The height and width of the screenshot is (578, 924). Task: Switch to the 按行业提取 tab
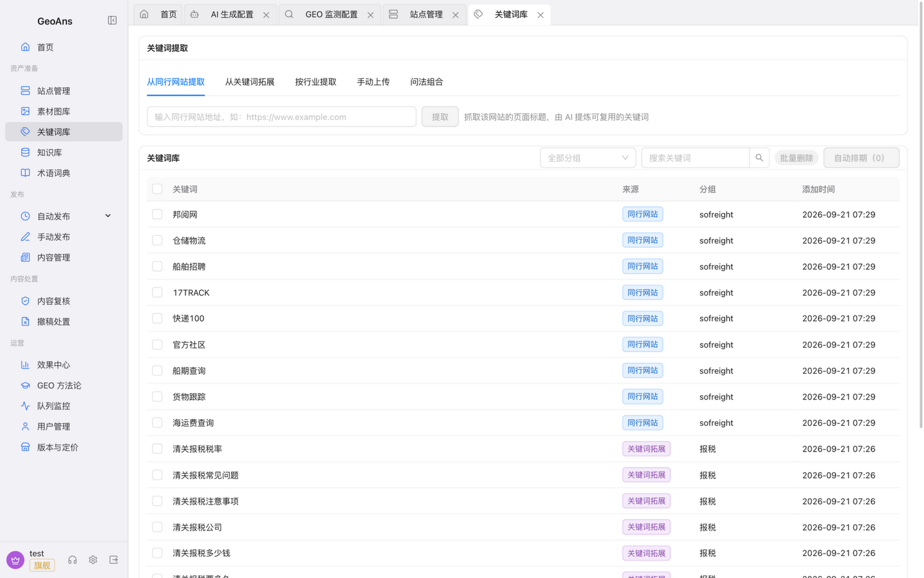pos(316,82)
